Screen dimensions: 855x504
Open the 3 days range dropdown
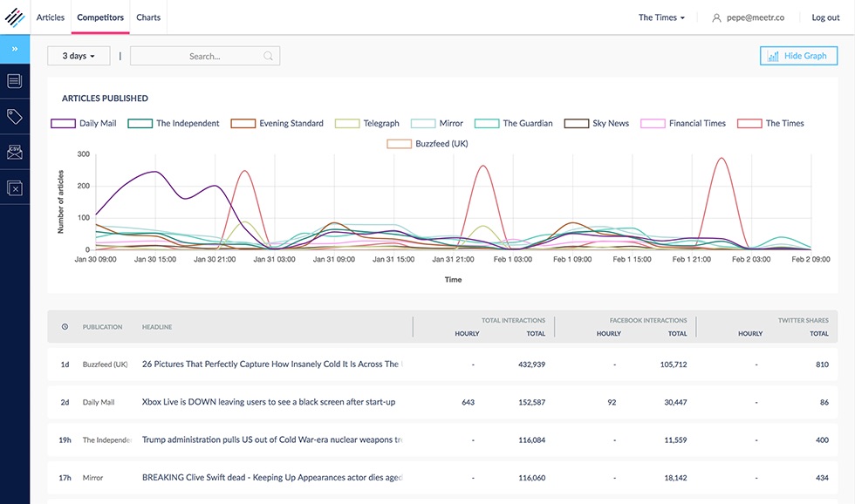click(x=79, y=56)
